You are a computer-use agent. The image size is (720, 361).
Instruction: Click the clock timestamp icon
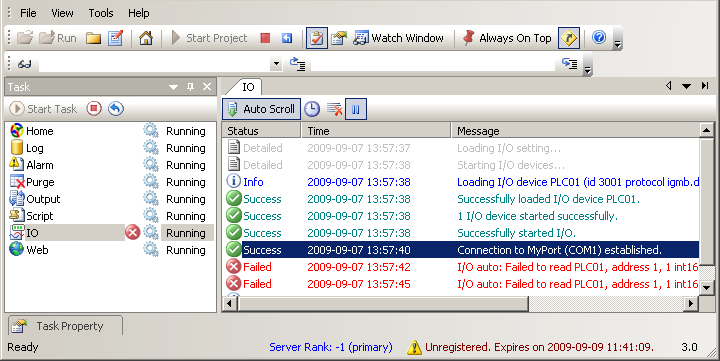(312, 109)
